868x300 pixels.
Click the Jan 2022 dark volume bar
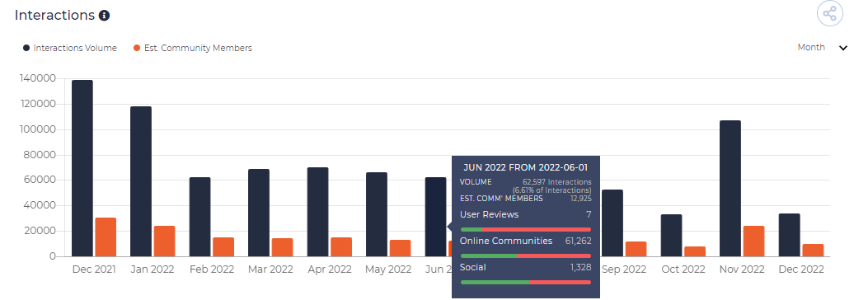141,181
